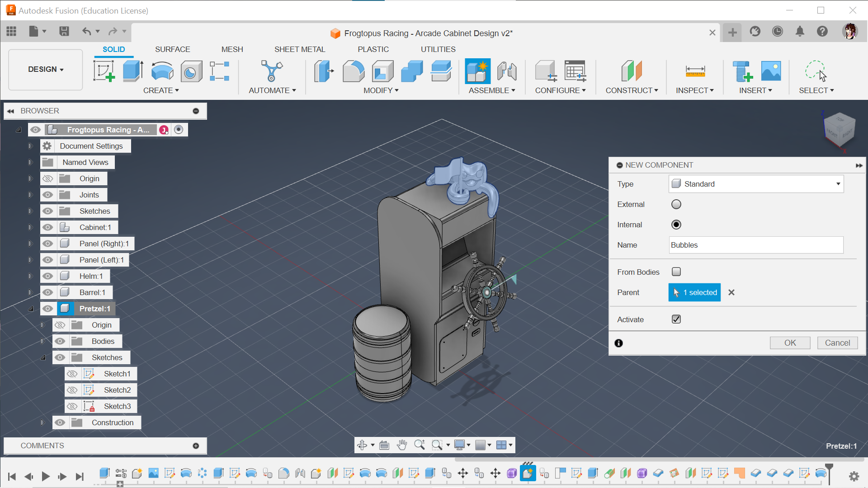Click Cancel to dismiss New Component dialog
This screenshot has height=488, width=868.
click(x=838, y=343)
